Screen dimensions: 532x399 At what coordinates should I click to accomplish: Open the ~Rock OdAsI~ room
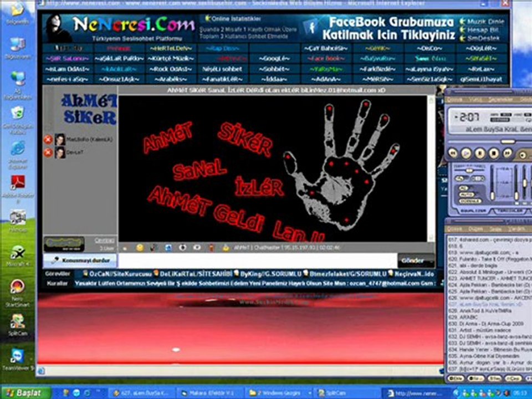(x=171, y=69)
